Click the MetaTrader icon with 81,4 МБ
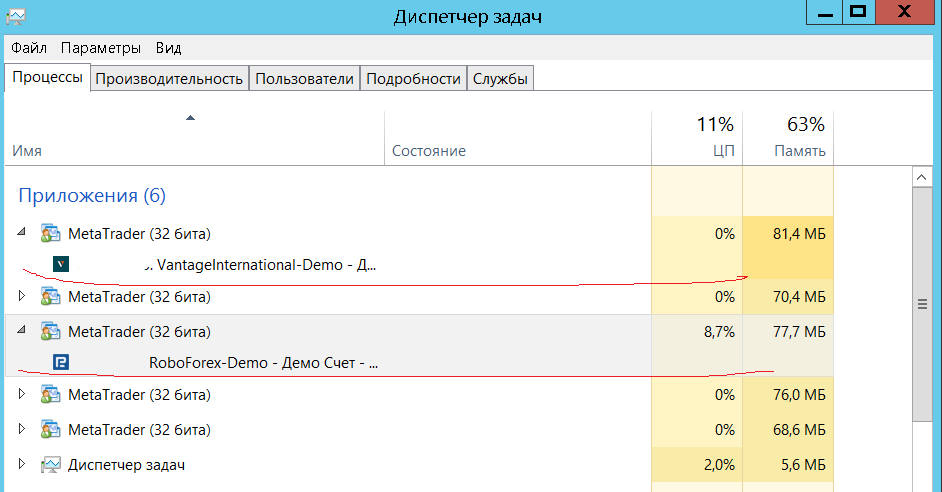The height and width of the screenshot is (492, 942). [50, 234]
